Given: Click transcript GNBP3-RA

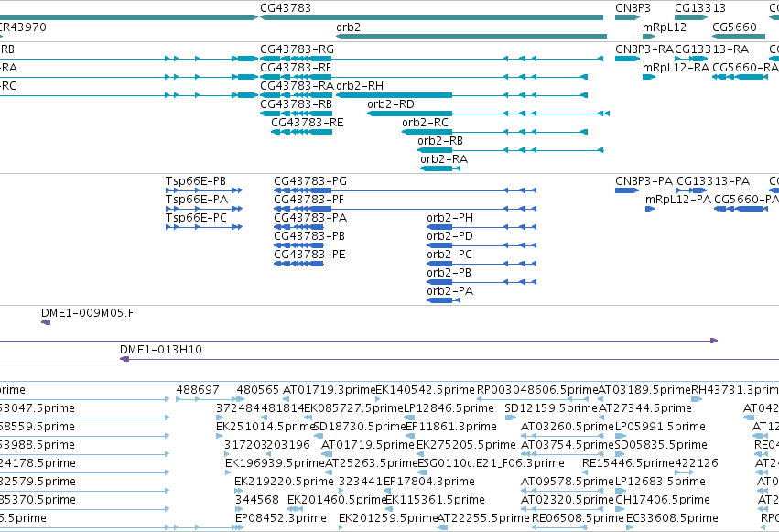Looking at the screenshot, I should [x=627, y=59].
